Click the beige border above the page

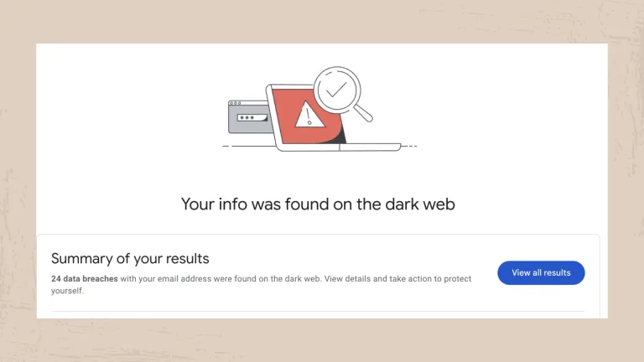pos(322,21)
